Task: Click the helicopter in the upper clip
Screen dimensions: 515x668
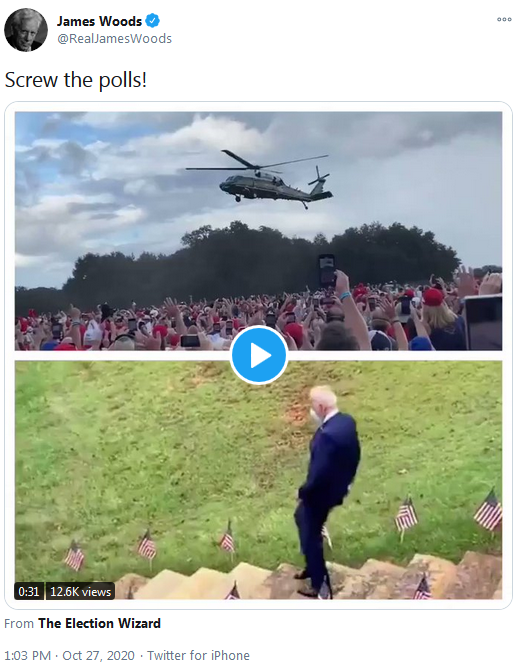Action: (259, 179)
